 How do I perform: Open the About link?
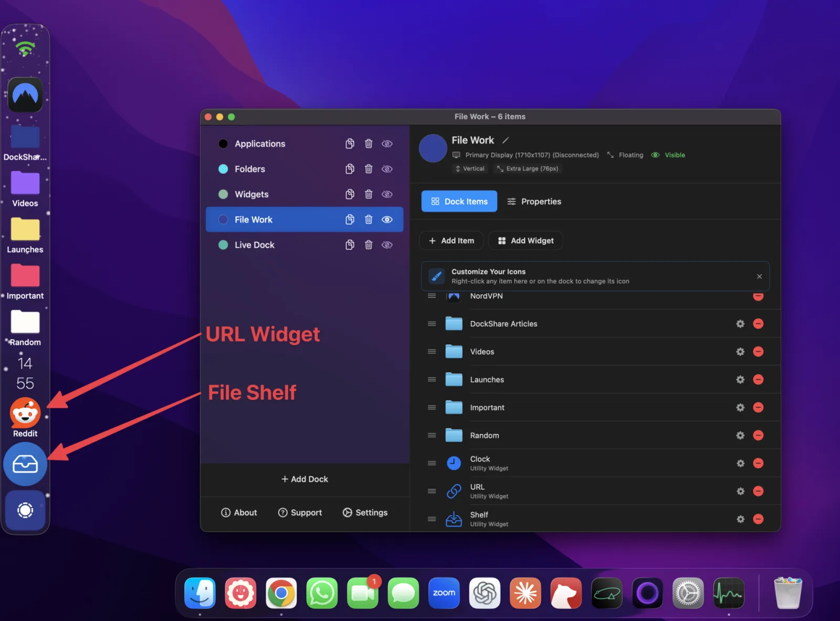point(239,513)
